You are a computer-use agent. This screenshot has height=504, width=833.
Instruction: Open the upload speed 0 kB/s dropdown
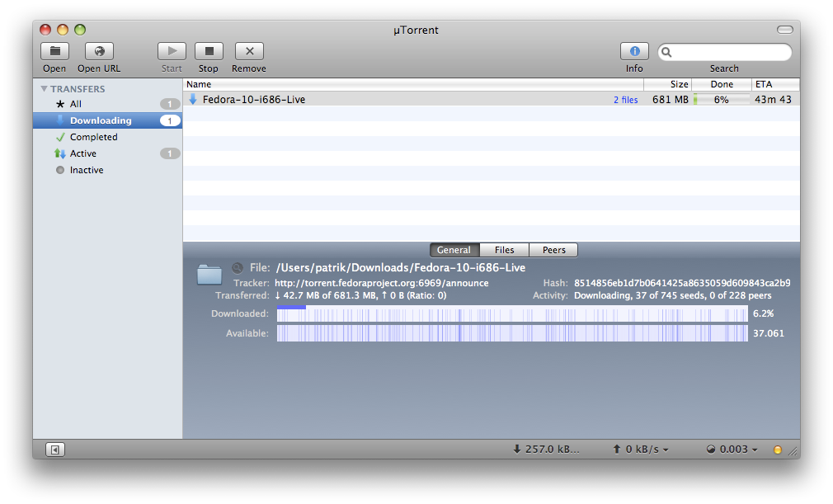(x=641, y=450)
